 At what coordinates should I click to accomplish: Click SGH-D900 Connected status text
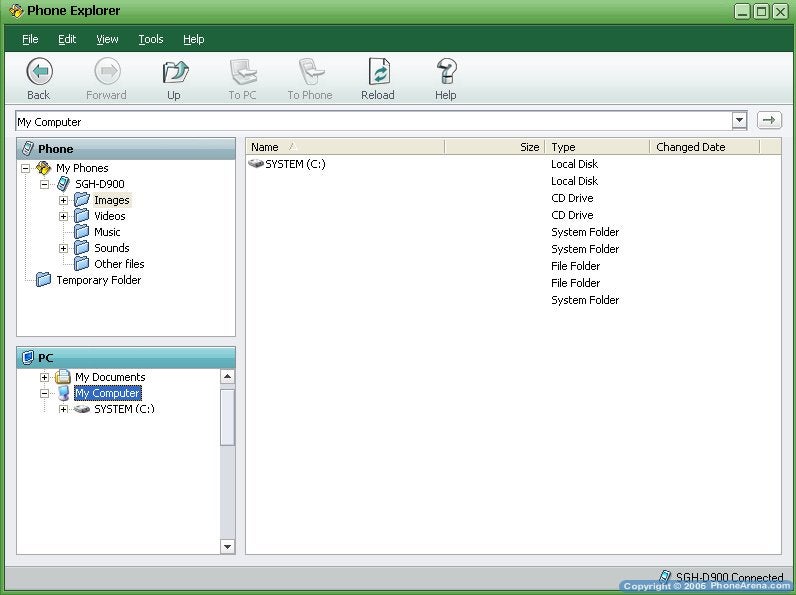(x=729, y=577)
